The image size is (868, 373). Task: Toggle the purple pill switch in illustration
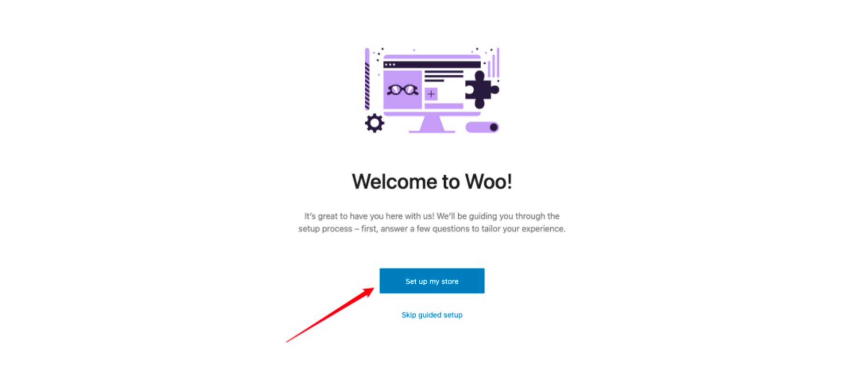pos(482,127)
